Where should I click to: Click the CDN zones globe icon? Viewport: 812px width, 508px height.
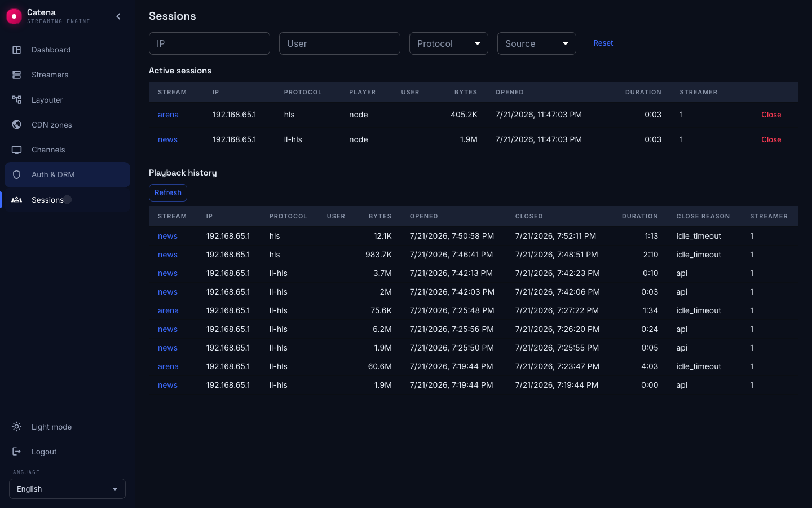tap(17, 125)
